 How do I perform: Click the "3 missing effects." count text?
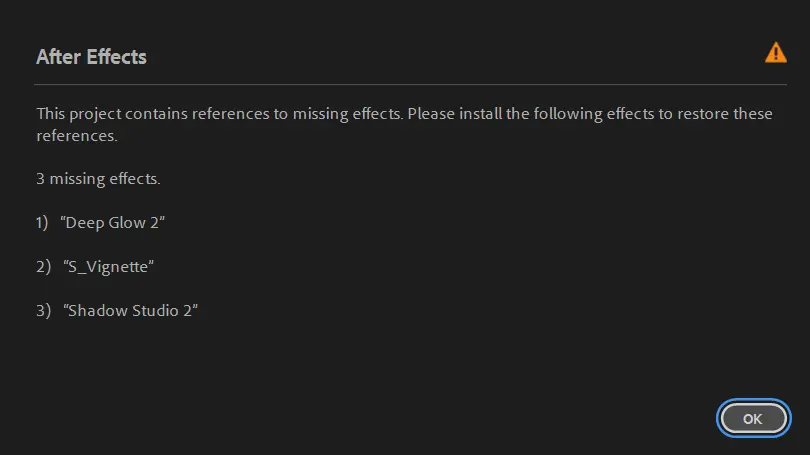pos(98,179)
